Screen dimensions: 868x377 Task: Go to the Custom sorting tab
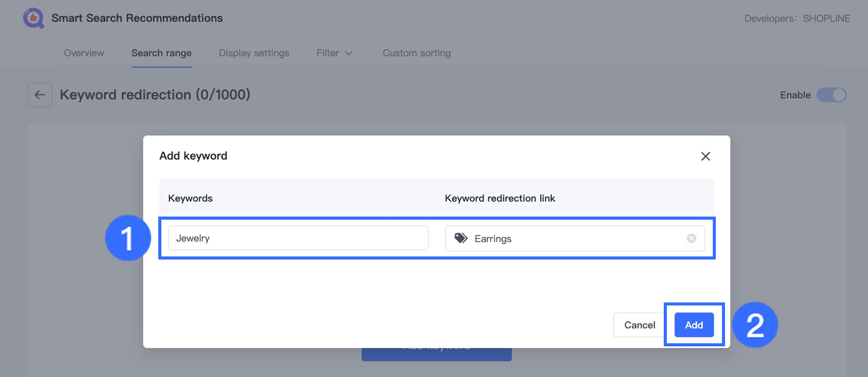[x=417, y=53]
